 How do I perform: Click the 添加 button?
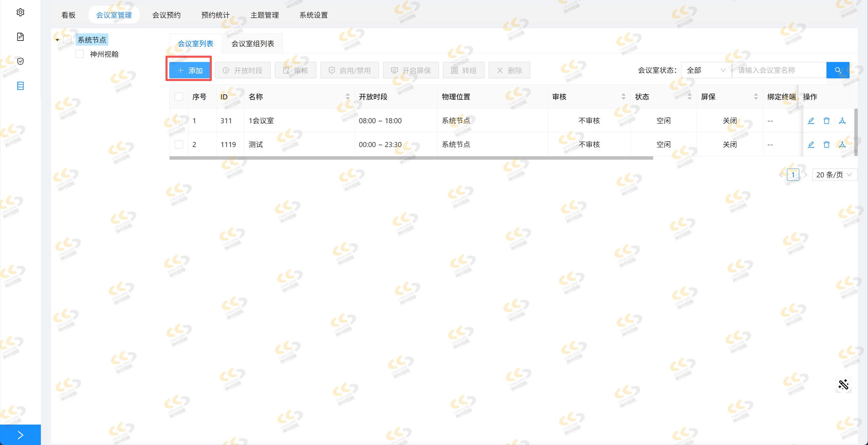click(190, 70)
